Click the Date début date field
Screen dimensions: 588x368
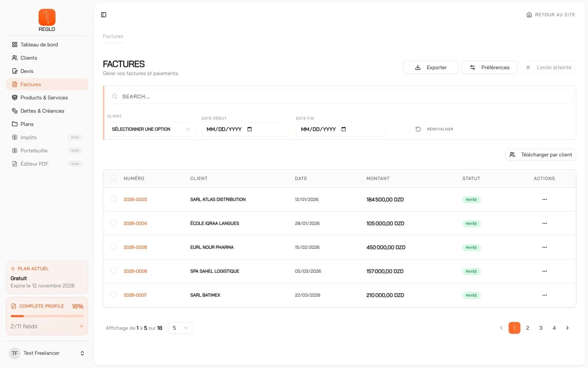246,129
